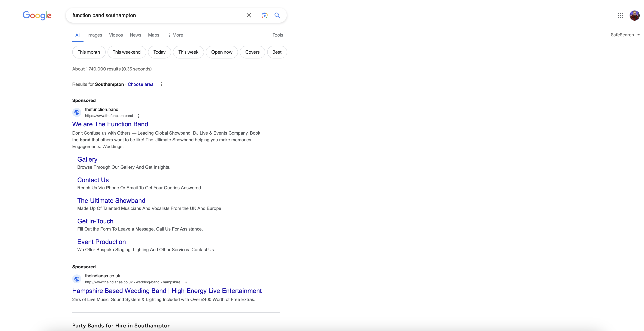Open three-dot menu beside thefunction.band URL
The width and height of the screenshot is (644, 331).
coord(138,116)
